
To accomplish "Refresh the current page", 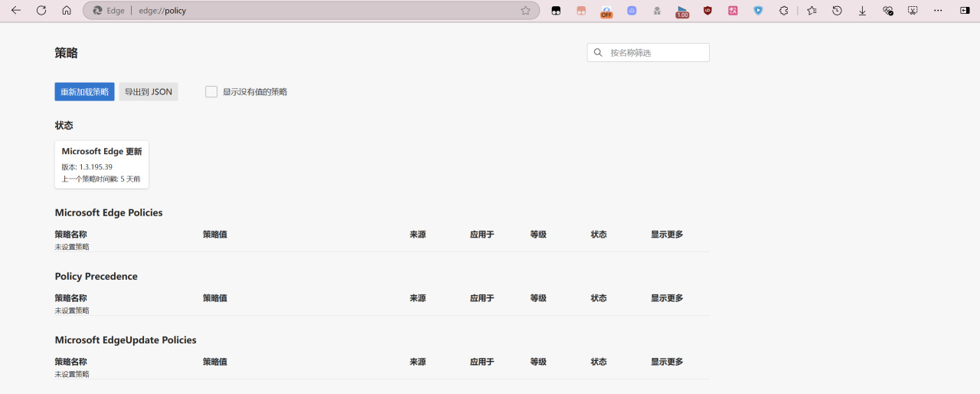I will tap(41, 11).
